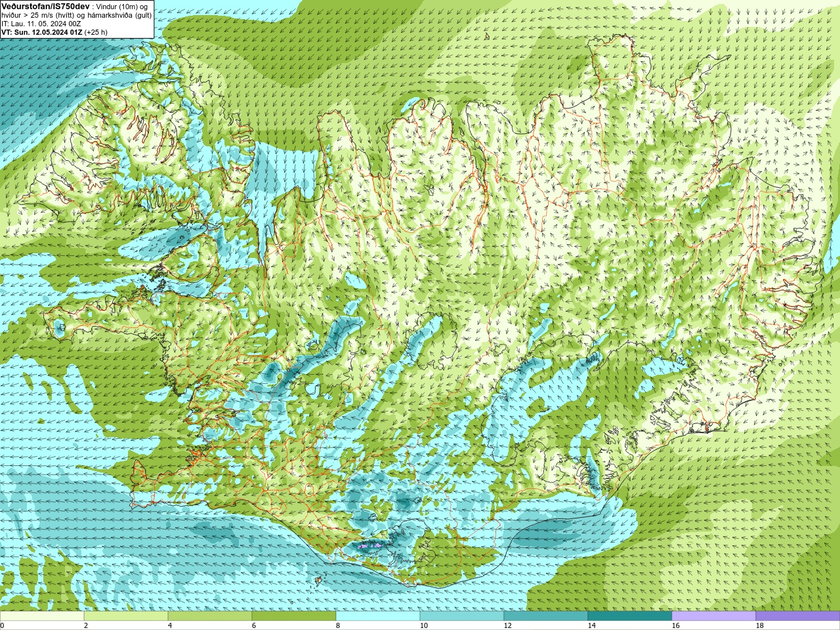Click the 12–14 m/s teal legend swatch
The height and width of the screenshot is (630, 840).
pos(546,616)
